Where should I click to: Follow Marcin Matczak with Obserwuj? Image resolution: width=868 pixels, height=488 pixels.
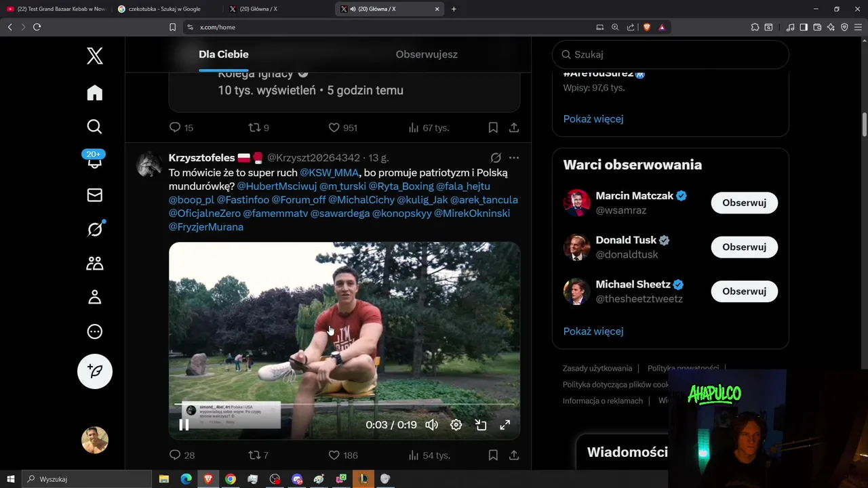pos(744,203)
